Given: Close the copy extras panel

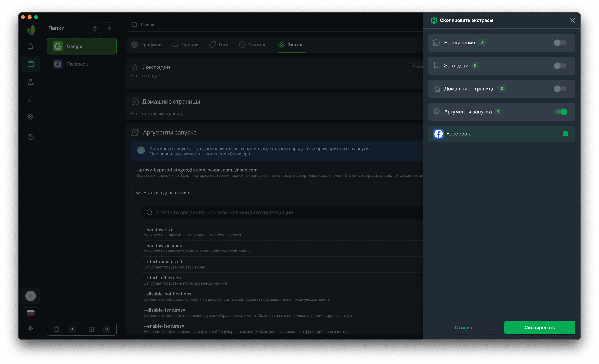Looking at the screenshot, I should tap(573, 20).
